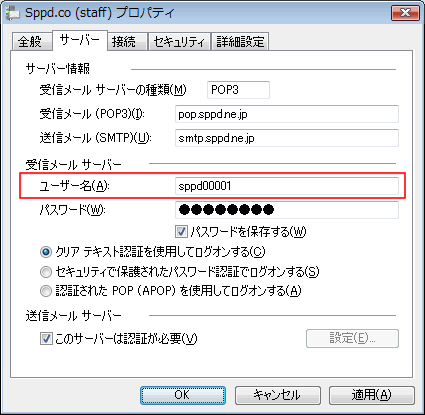Image resolution: width=425 pixels, height=415 pixels.
Task: Click the outgoing mail smtp.sppd.ne.jp field
Action: point(287,138)
